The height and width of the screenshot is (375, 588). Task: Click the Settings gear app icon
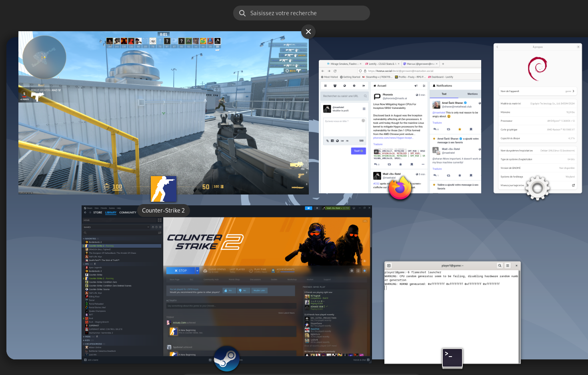coord(537,188)
